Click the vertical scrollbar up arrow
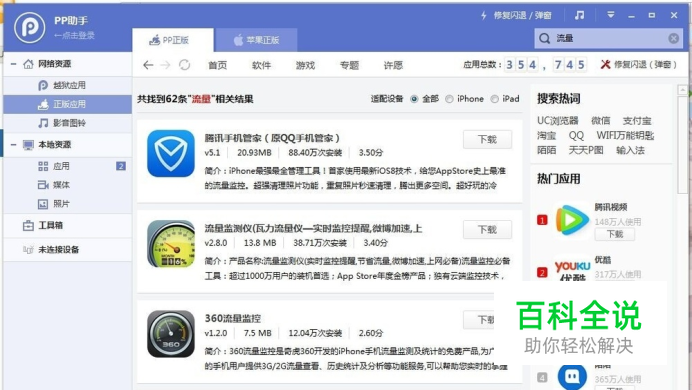692x390 pixels. [x=683, y=90]
